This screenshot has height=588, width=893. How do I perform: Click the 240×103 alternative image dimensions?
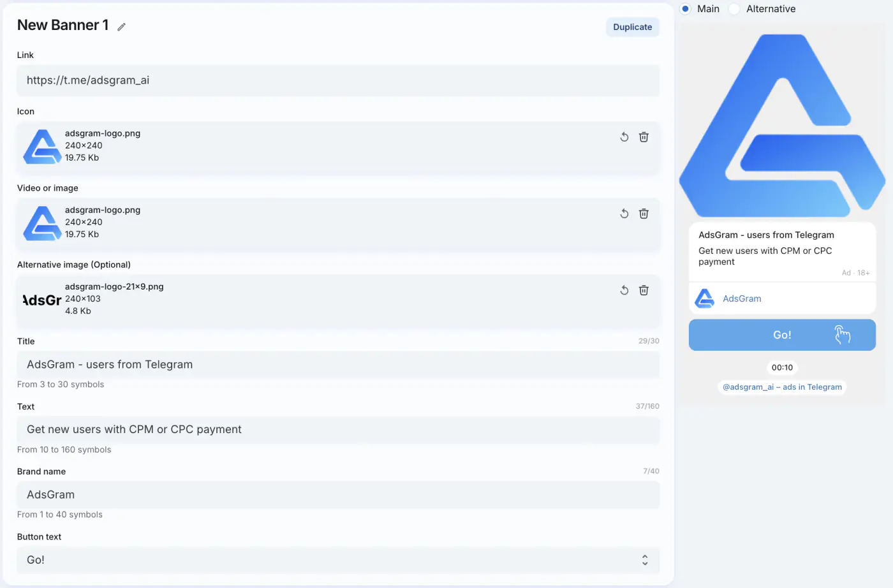(x=83, y=298)
